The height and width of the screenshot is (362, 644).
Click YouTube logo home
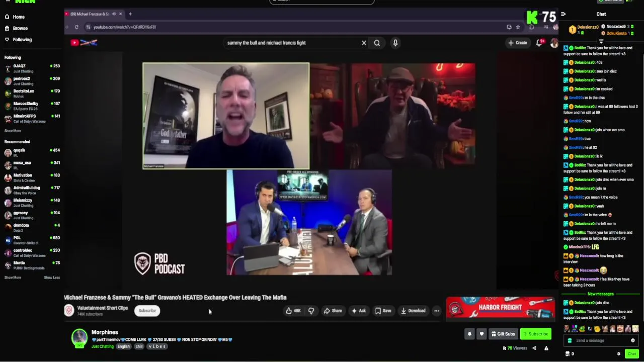[84, 43]
